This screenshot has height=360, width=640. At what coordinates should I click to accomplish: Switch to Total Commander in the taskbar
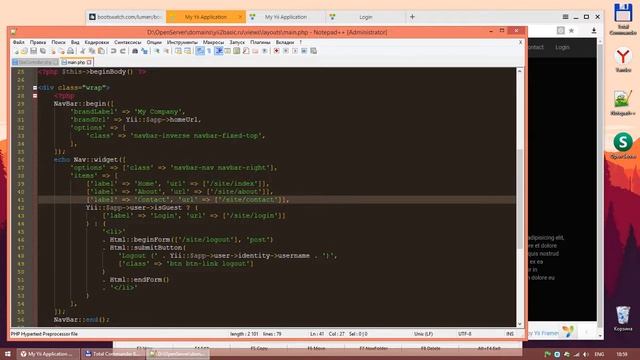(x=113, y=354)
